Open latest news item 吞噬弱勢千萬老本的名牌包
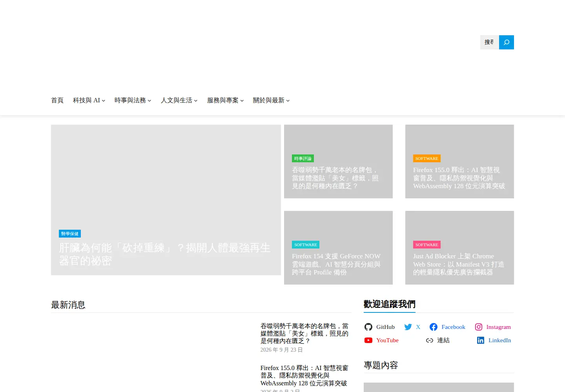Viewport: 565px width, 392px height. click(304, 334)
